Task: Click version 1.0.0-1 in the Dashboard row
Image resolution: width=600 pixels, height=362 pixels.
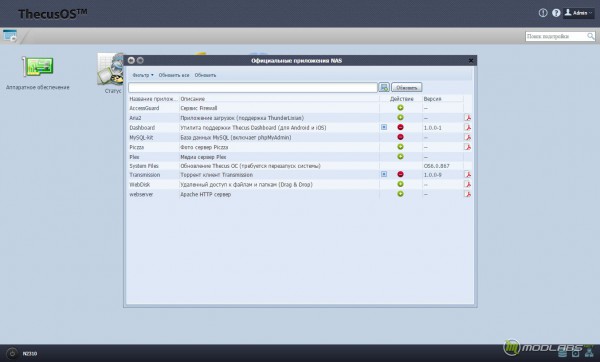Action: point(432,128)
